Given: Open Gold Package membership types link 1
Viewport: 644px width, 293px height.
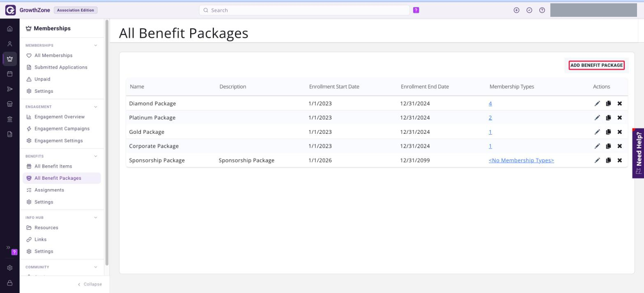Looking at the screenshot, I should tap(490, 132).
